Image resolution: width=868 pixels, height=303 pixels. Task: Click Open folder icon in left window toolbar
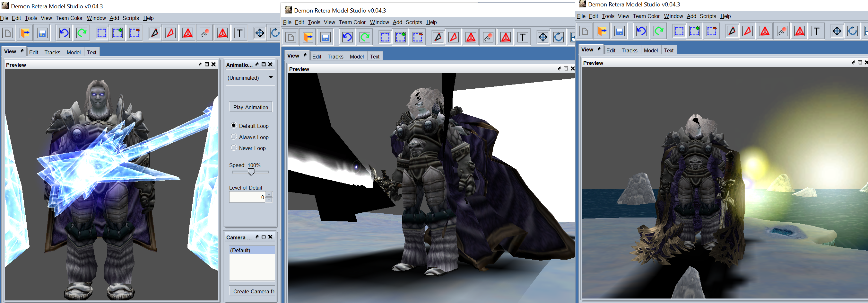(x=25, y=33)
